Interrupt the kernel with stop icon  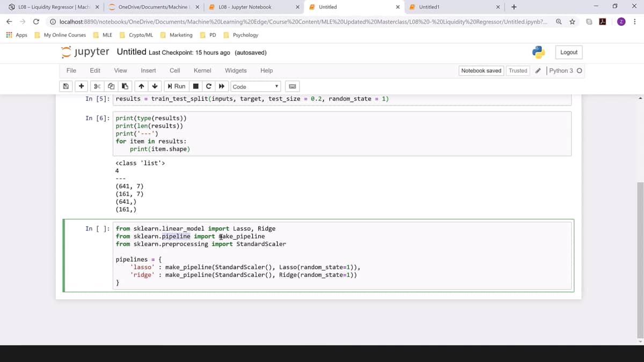coord(196,86)
